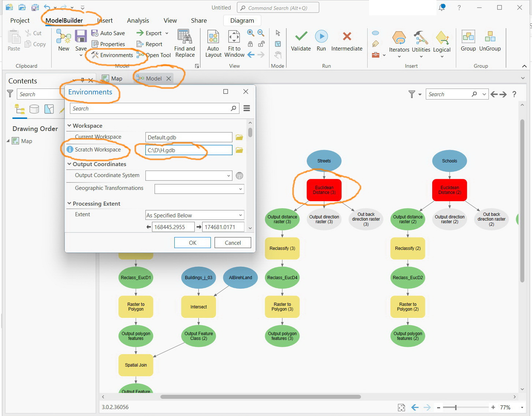Collapse the Workspace section
532x416 pixels.
(69, 125)
